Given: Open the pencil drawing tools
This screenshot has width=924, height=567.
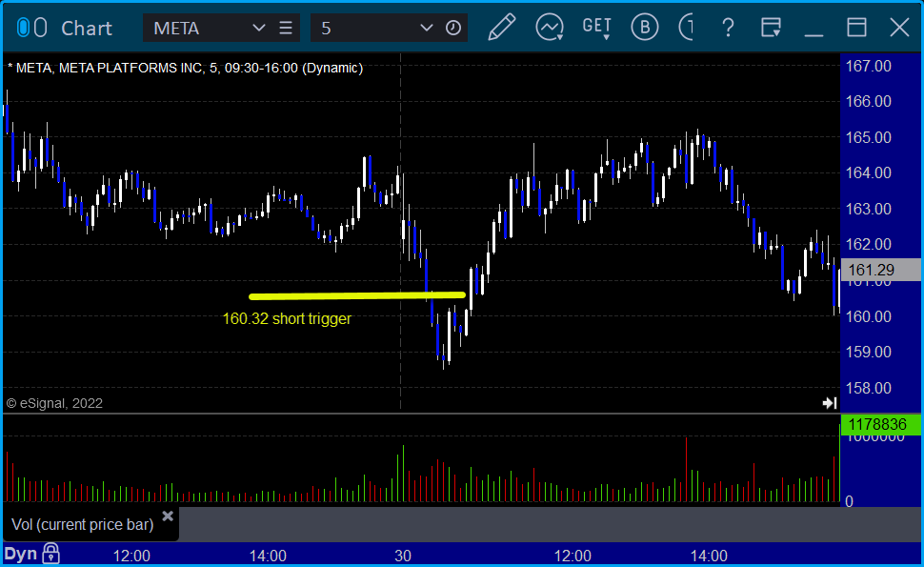Looking at the screenshot, I should [x=502, y=28].
